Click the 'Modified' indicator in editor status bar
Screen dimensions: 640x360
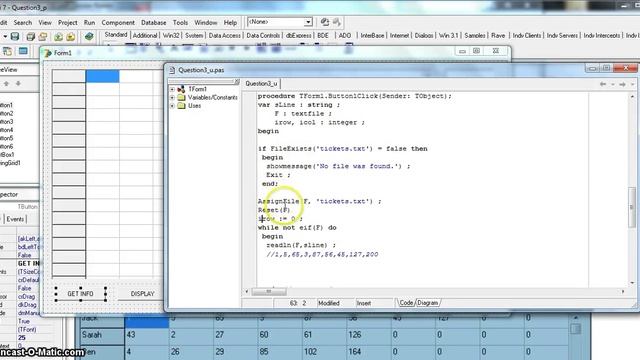click(329, 303)
